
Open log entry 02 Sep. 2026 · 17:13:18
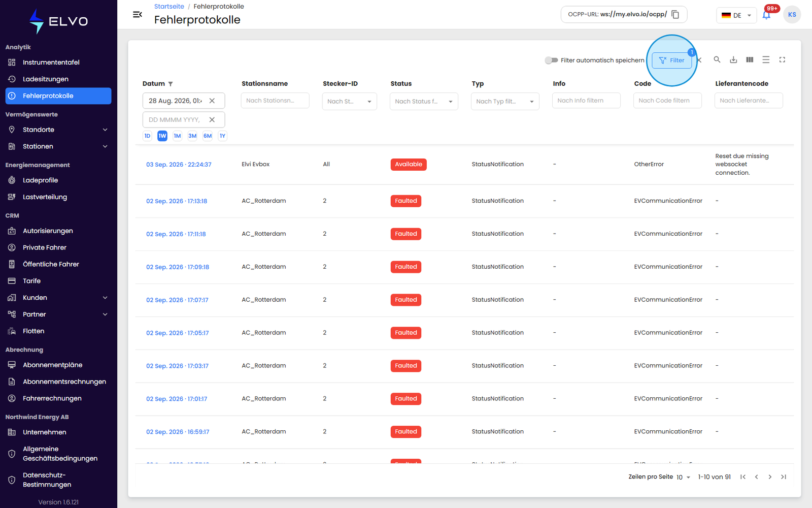[177, 201]
